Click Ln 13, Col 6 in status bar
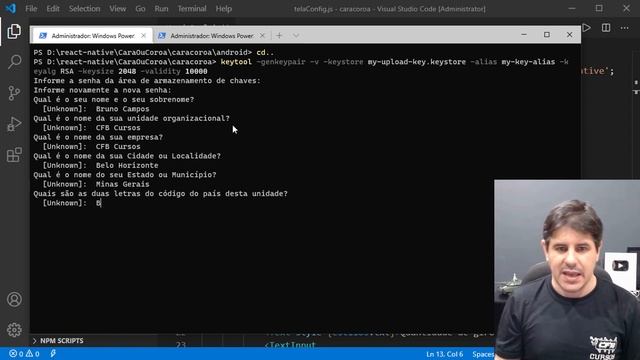Screen dimensions: 640x360 coord(444,354)
